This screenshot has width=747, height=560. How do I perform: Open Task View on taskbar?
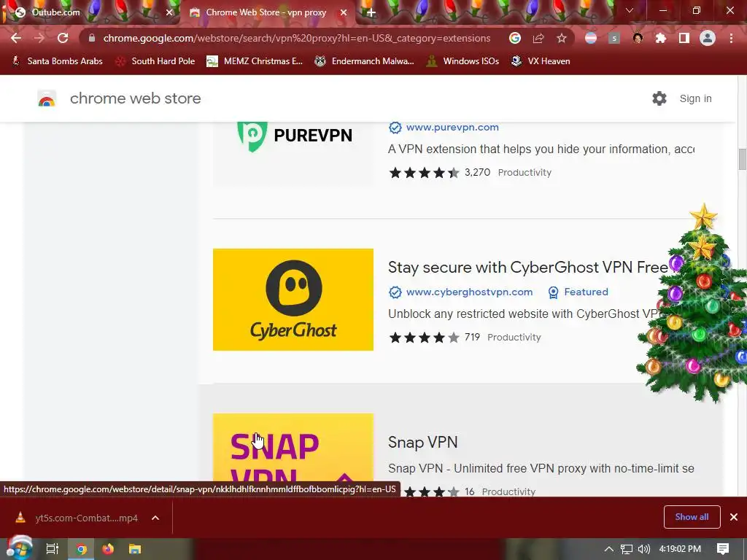[53, 549]
